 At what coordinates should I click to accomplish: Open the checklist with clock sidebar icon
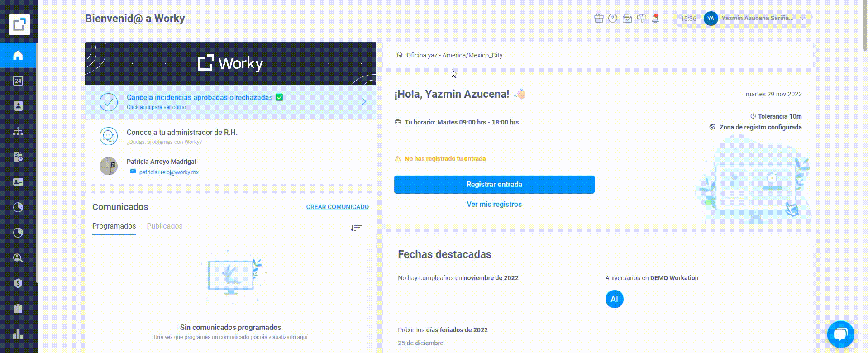click(18, 157)
